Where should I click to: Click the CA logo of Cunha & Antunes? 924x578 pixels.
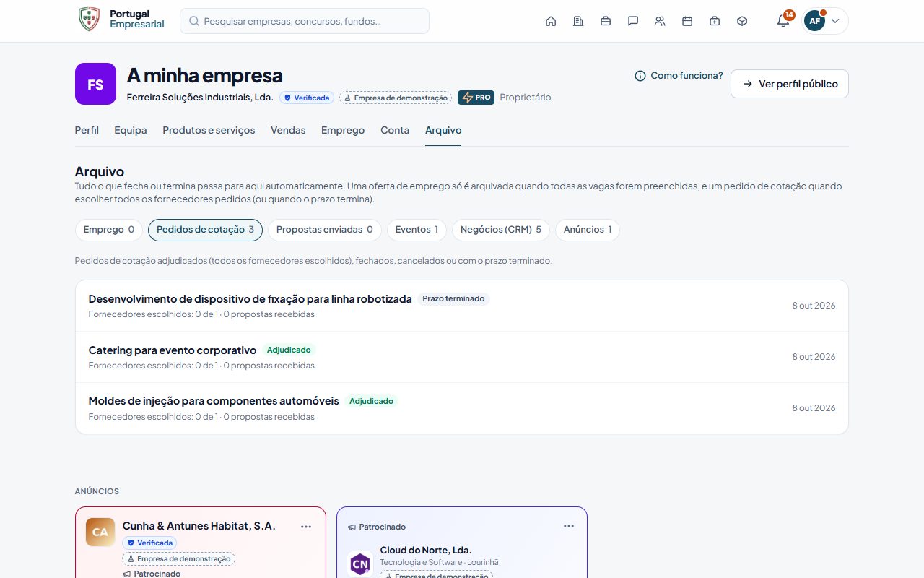(x=100, y=532)
